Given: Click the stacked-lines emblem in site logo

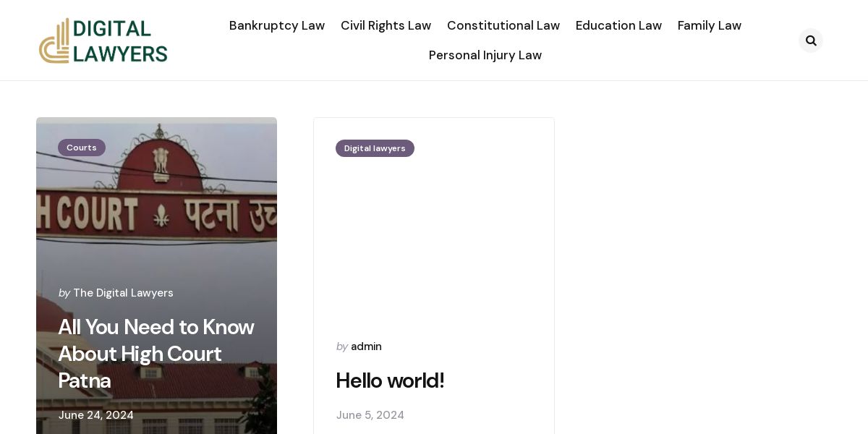Looking at the screenshot, I should tap(56, 41).
